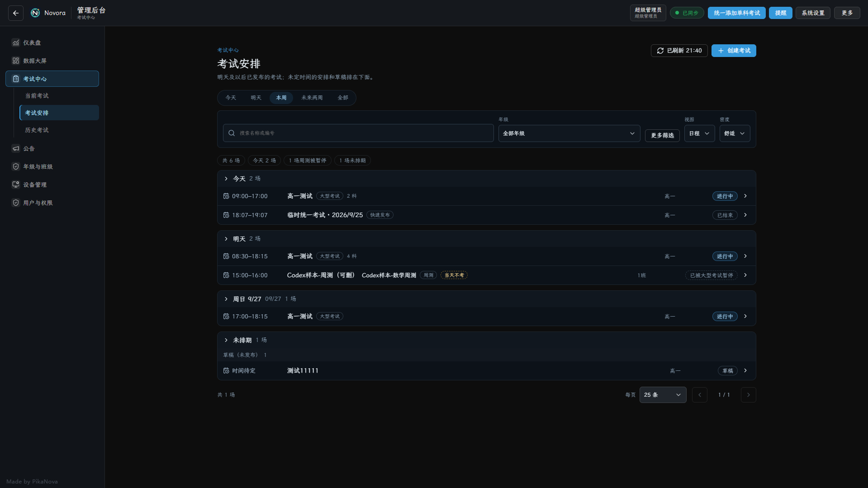Click calendar icon for 18:07–19:07 exam
Screen dimensions: 868x488
pos(226,215)
